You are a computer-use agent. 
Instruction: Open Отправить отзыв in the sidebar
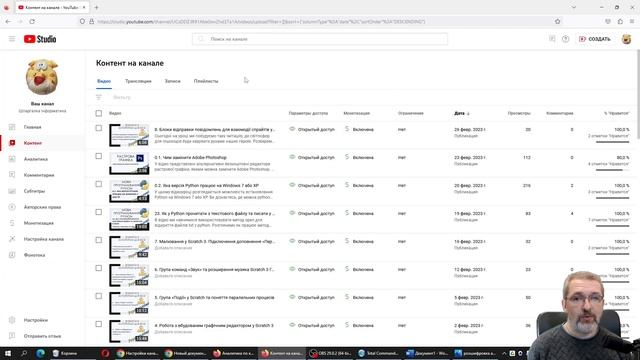point(42,336)
